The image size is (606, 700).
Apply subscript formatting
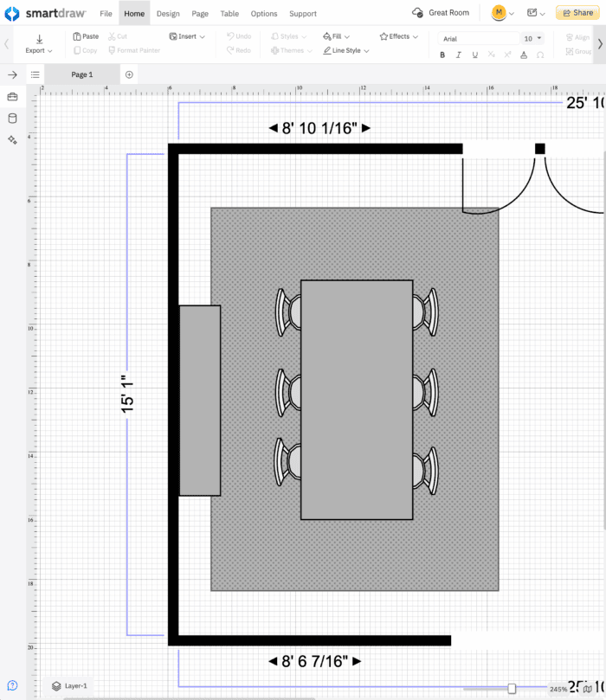[x=491, y=55]
